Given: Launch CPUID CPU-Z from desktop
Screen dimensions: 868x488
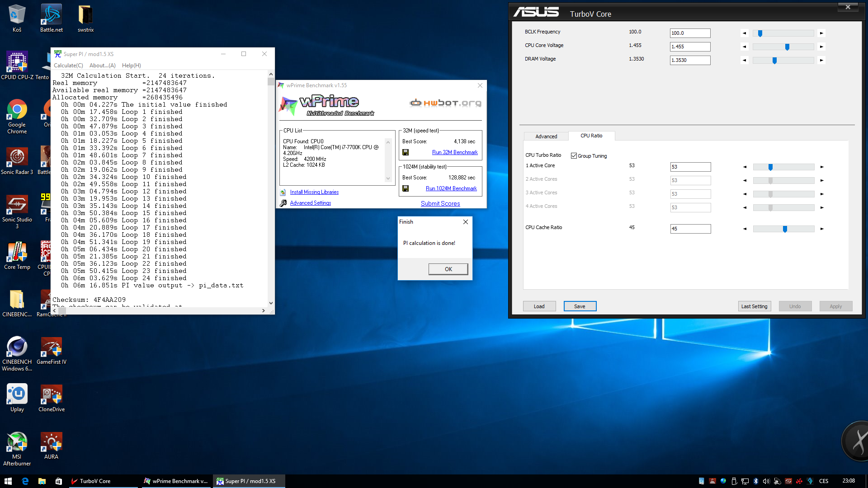Looking at the screenshot, I should 17,66.
